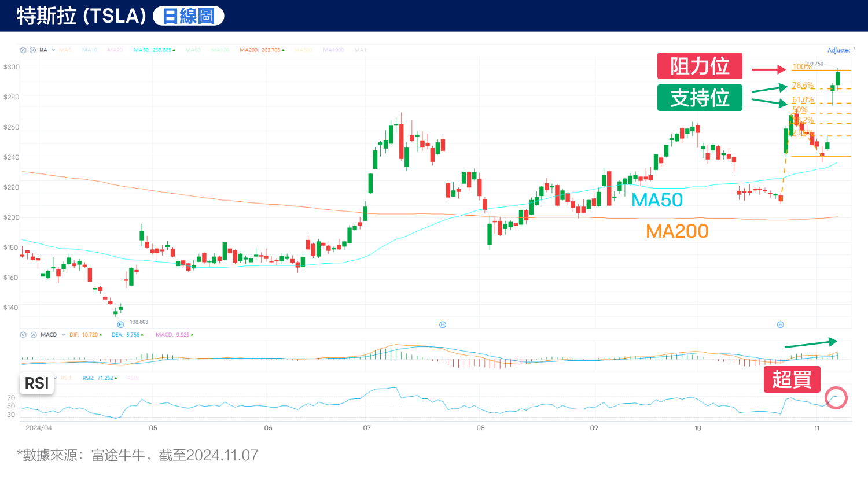The height and width of the screenshot is (484, 868).
Task: Click the green 支持位 label
Action: [700, 98]
